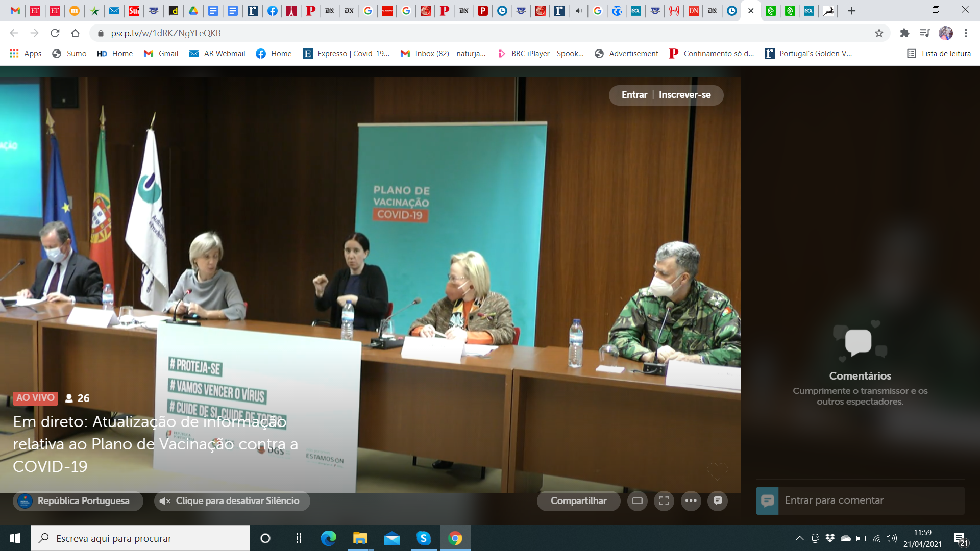
Task: Bookmark this page with star icon
Action: (879, 33)
